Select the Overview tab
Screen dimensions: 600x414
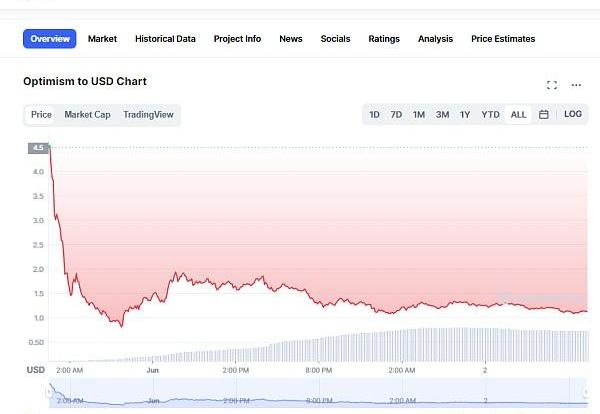(x=50, y=39)
